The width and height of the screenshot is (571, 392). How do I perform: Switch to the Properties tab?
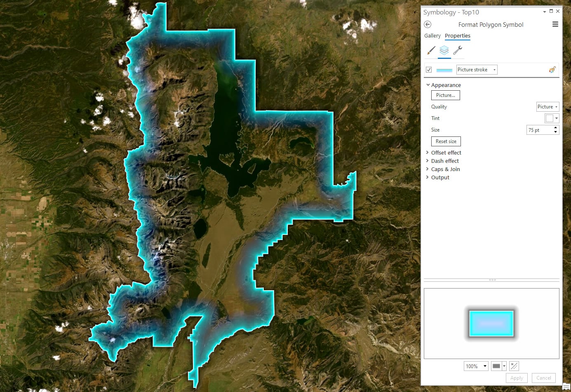pyautogui.click(x=458, y=36)
